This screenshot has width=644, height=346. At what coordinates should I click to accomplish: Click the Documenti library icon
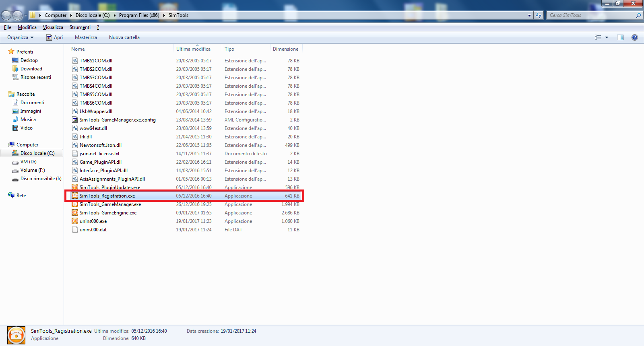15,103
